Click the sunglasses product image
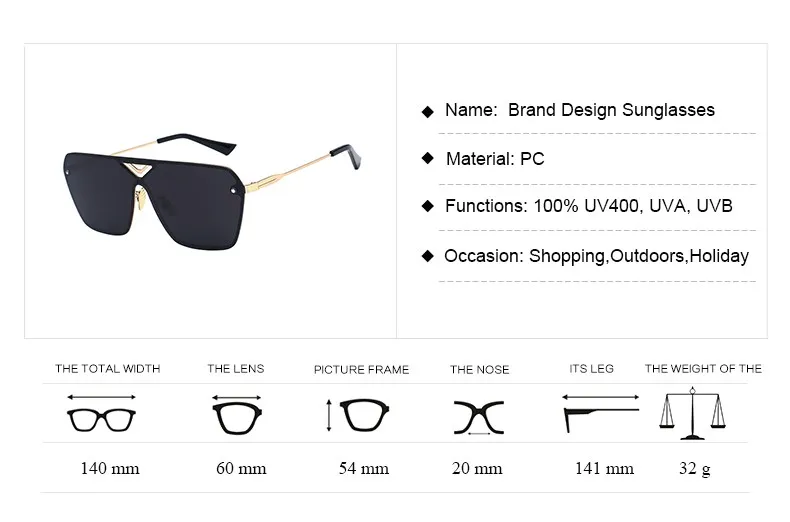Image resolution: width=790 pixels, height=522 pixels. pos(212,191)
